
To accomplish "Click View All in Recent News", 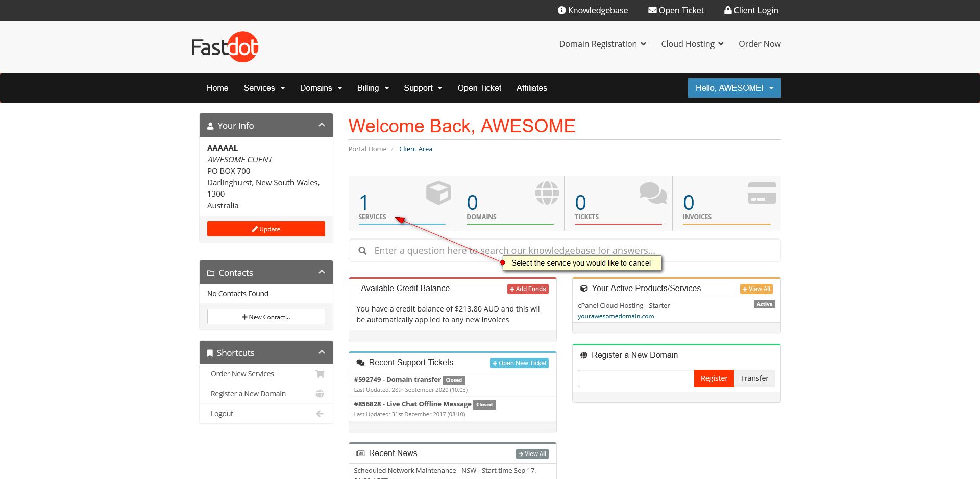I will (532, 454).
